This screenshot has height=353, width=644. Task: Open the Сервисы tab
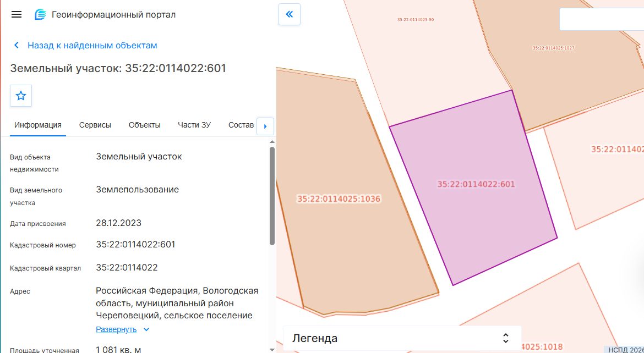[x=95, y=125]
